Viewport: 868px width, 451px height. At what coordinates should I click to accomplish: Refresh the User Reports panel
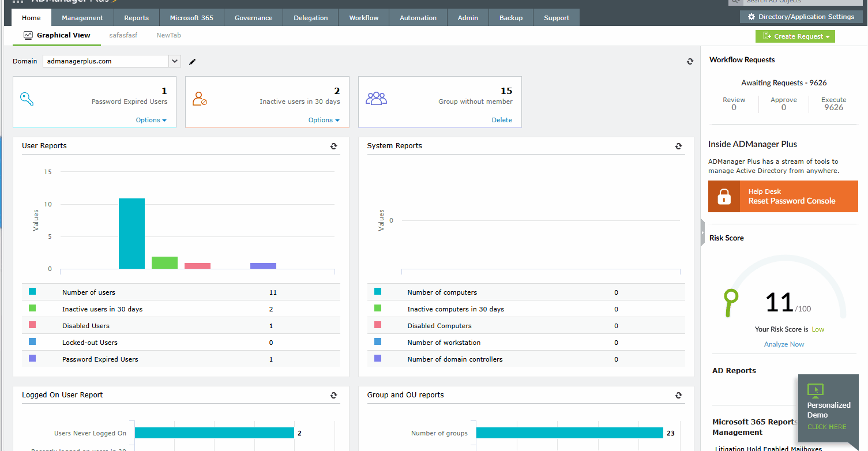[333, 146]
